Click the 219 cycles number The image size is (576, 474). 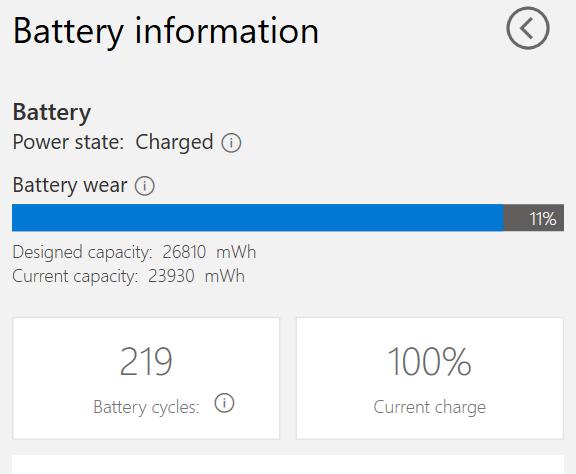pos(146,362)
